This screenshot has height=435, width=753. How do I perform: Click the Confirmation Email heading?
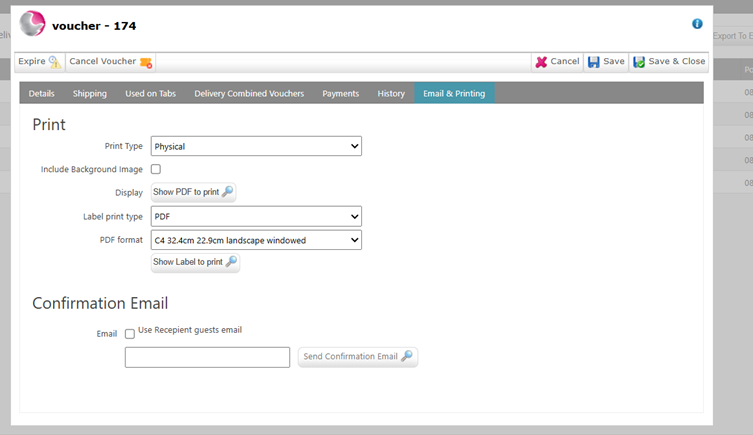[x=100, y=303]
